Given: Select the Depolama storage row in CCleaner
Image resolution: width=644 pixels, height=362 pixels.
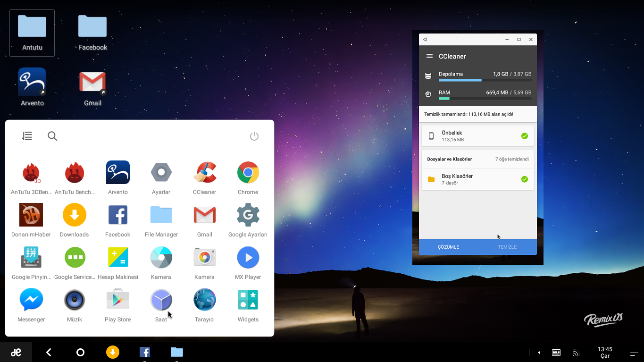Looking at the screenshot, I should [x=478, y=76].
